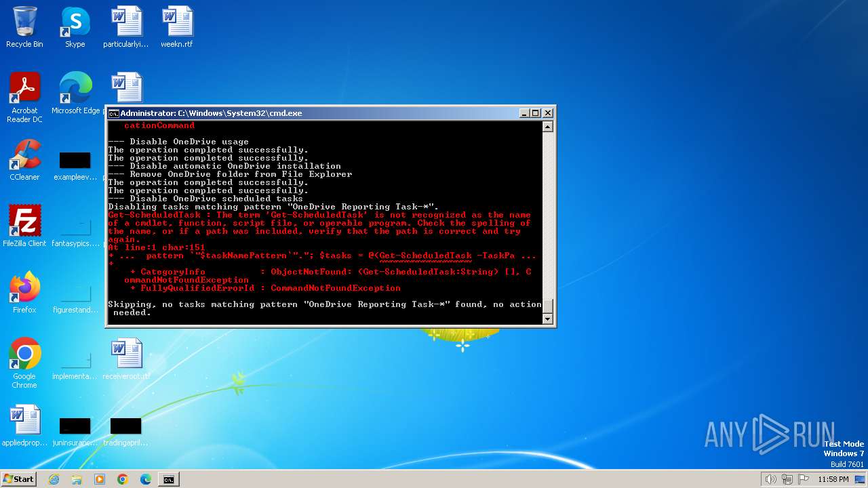Minimize the cmd.exe window

click(x=524, y=113)
